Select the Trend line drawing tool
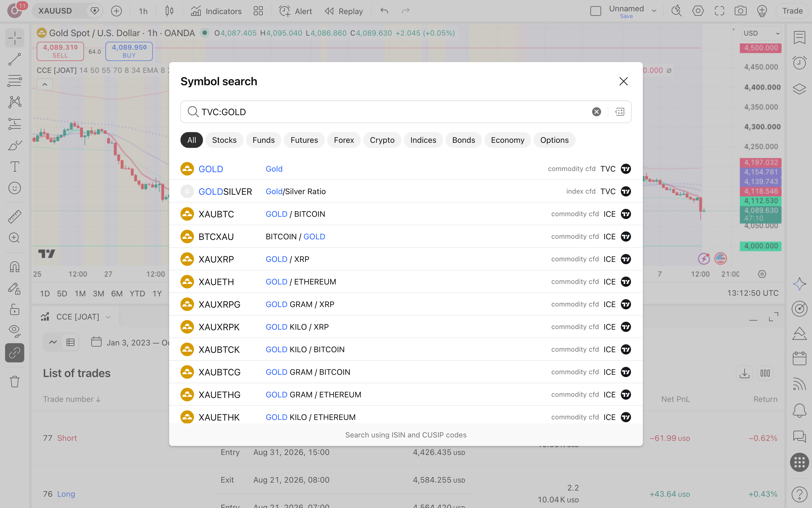 14,59
